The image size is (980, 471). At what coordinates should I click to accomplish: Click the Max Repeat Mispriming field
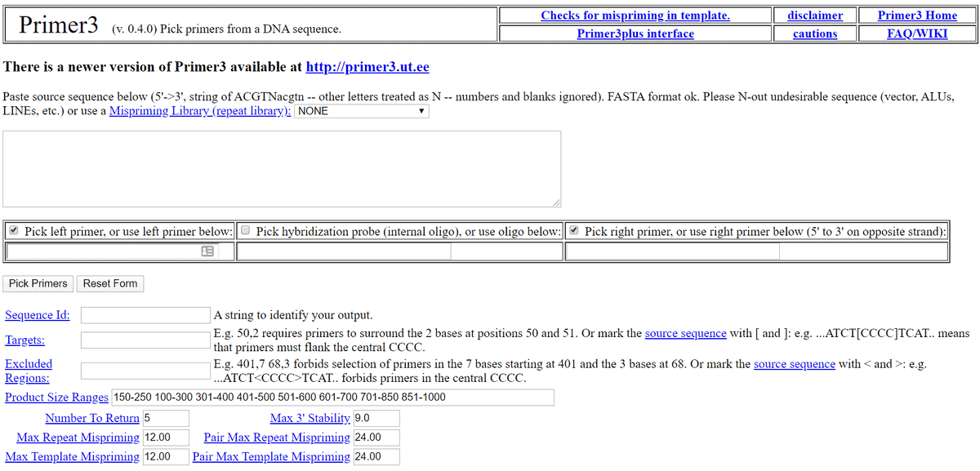tap(166, 438)
